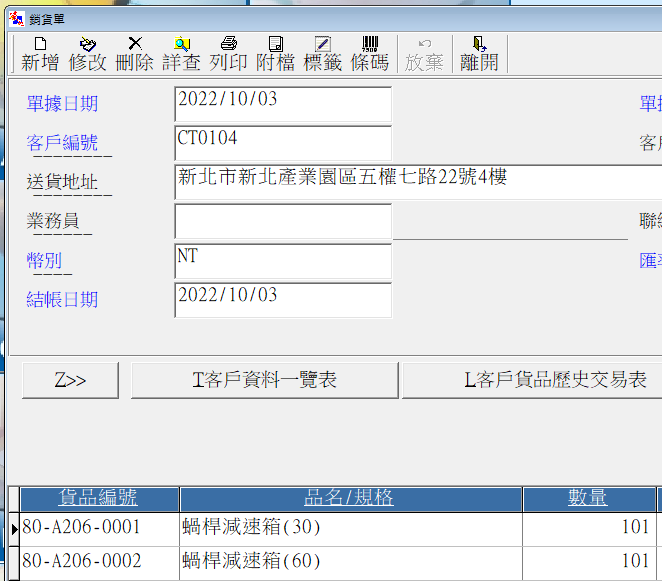This screenshot has height=581, width=662.
Task: Click the 送貨地址 delivery address field
Action: [x=417, y=182]
